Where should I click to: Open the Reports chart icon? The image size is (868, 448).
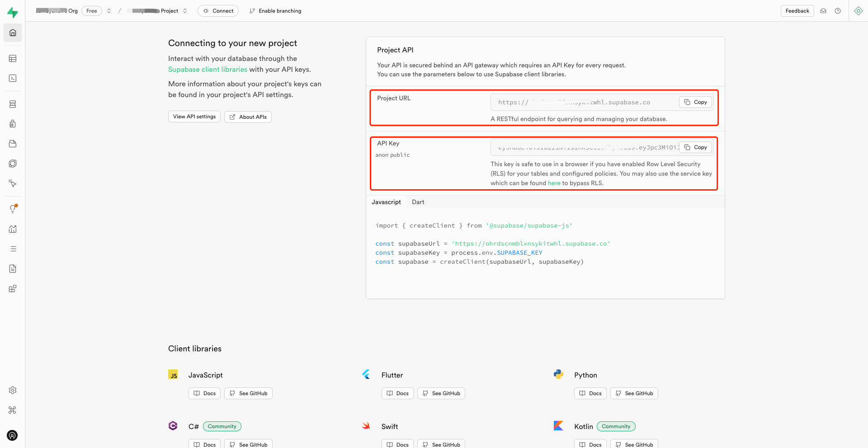tap(13, 229)
